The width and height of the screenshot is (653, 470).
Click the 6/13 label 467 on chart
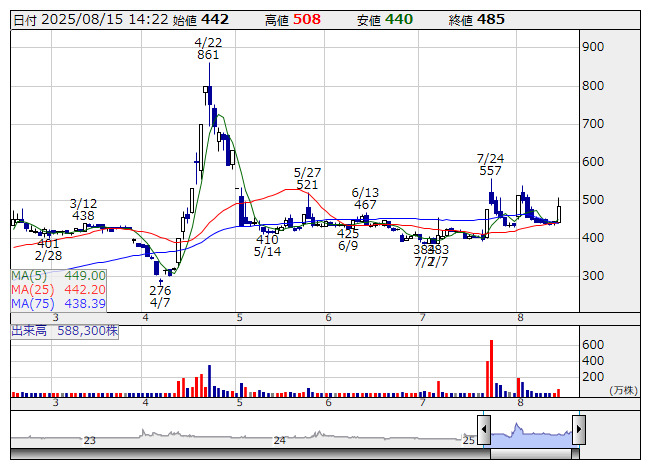click(365, 205)
